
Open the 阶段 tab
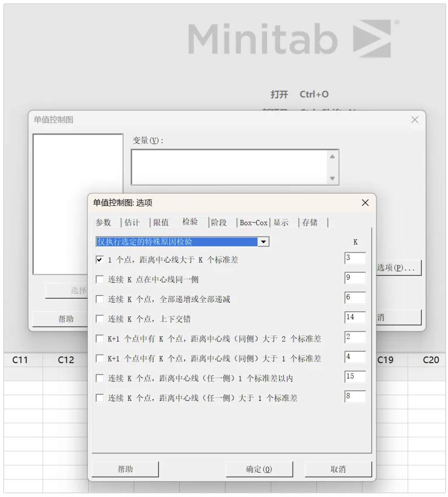click(x=219, y=222)
